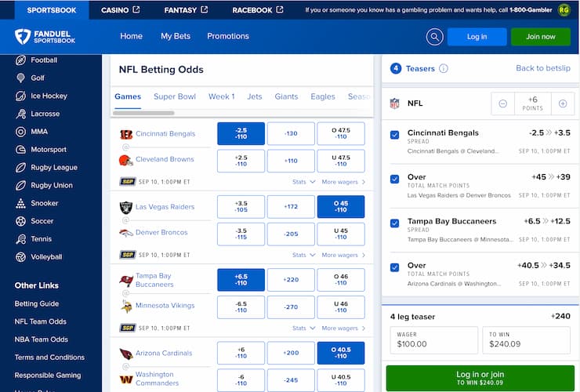This screenshot has width=580, height=392.
Task: Click the Teasers info icon
Action: [444, 68]
